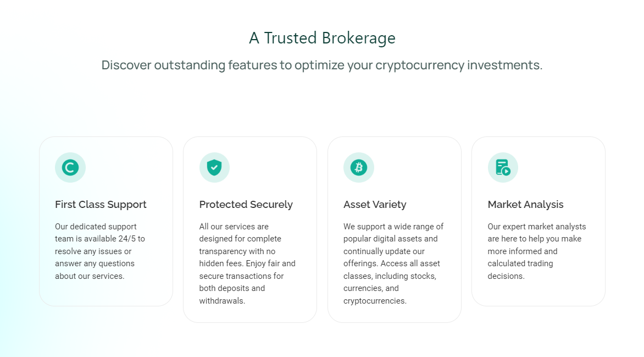Select the Asset Variety heading
The width and height of the screenshot is (644, 357).
pos(375,205)
